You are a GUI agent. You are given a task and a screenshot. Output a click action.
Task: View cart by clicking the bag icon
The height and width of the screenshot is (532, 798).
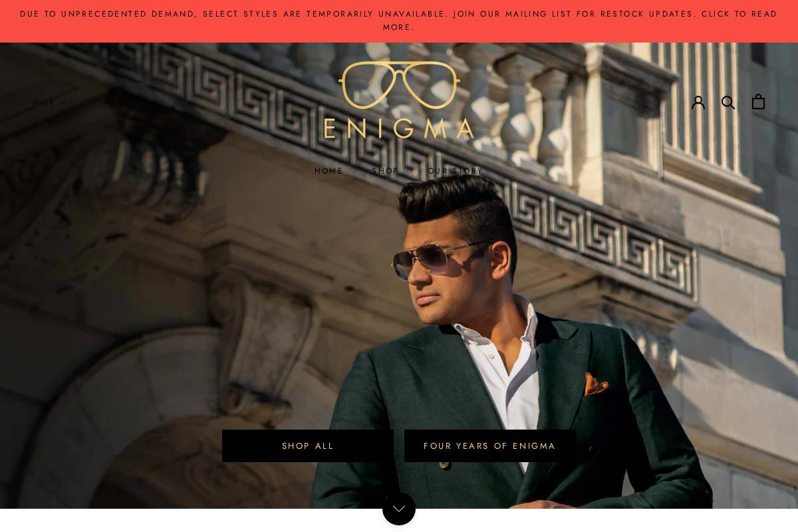[758, 102]
